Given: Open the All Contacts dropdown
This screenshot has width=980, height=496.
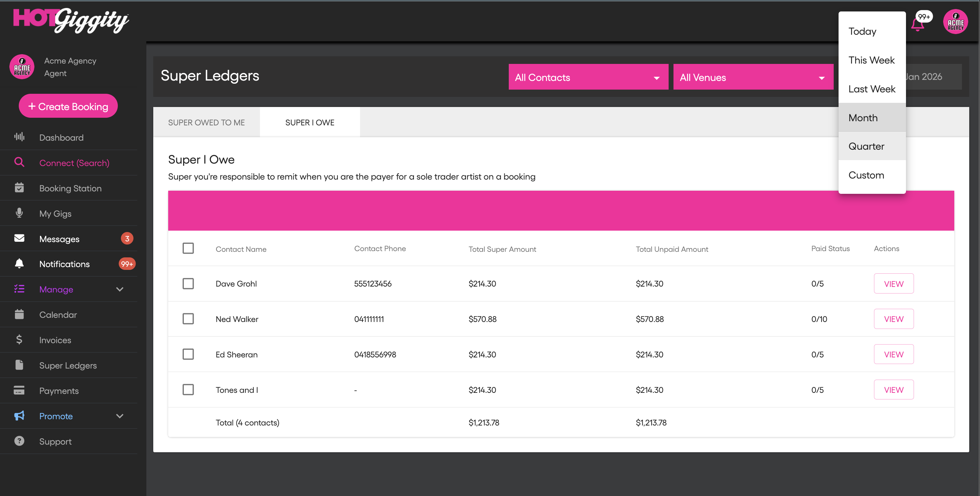Looking at the screenshot, I should tap(588, 77).
